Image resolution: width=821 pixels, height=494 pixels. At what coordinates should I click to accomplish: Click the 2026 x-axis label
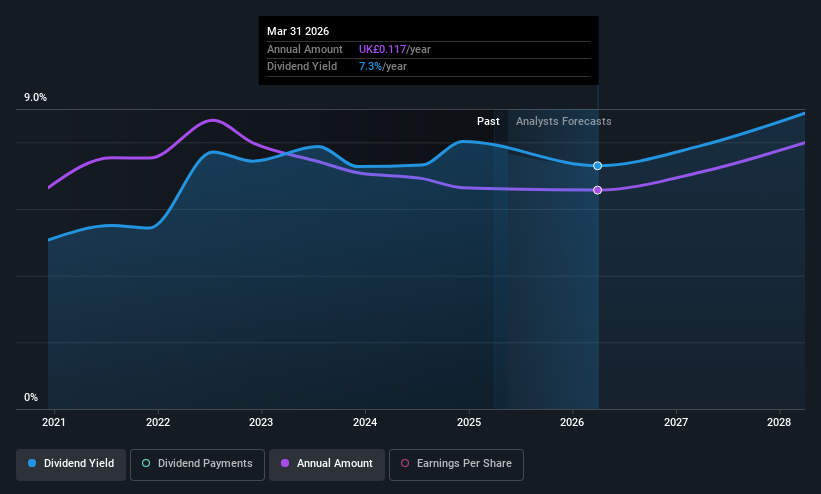572,422
